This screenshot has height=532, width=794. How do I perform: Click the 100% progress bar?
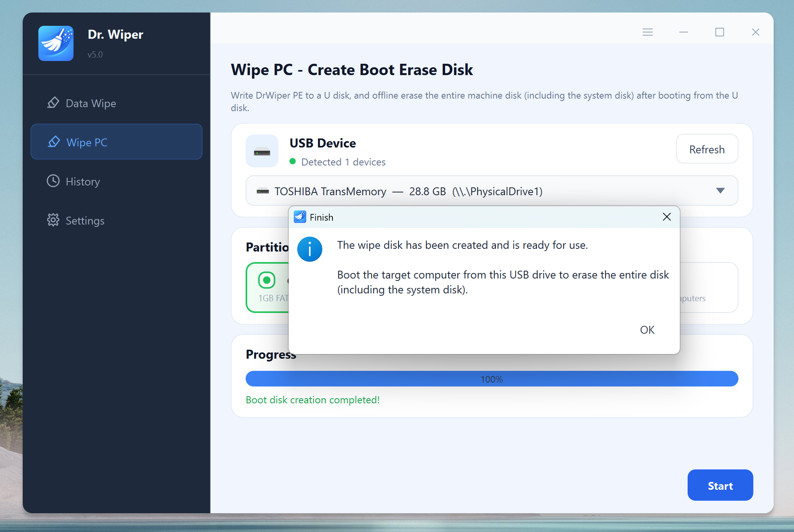pos(492,379)
